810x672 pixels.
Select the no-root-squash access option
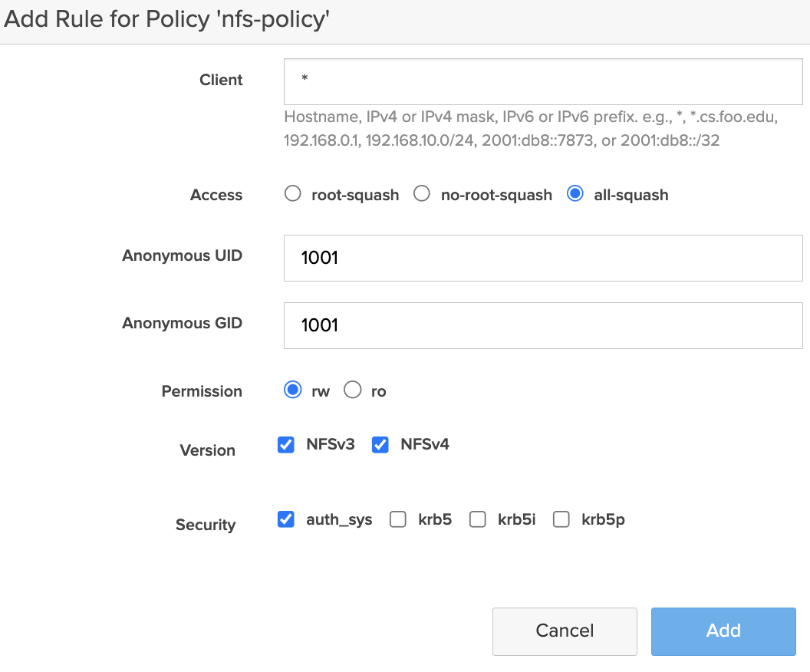pyautogui.click(x=422, y=194)
